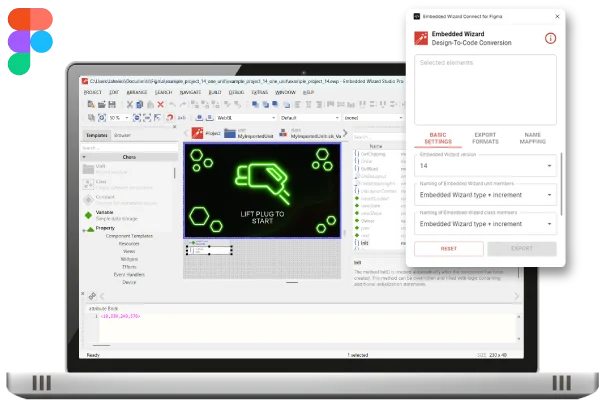
Task: Open the NAVIGATE menu
Action: (190, 92)
